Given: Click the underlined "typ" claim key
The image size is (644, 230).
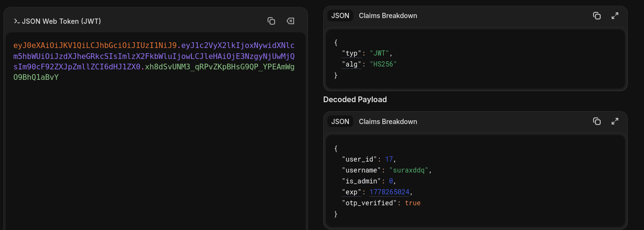Looking at the screenshot, I should pyautogui.click(x=352, y=53).
